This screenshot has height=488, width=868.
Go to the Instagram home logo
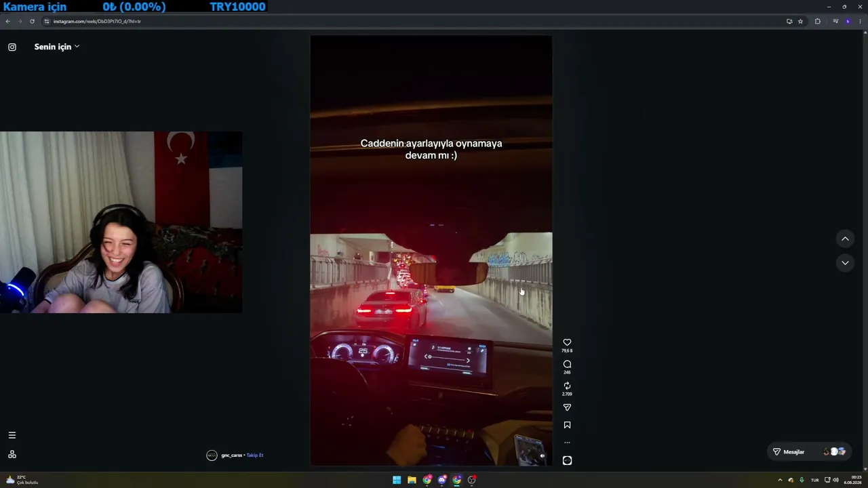point(12,47)
